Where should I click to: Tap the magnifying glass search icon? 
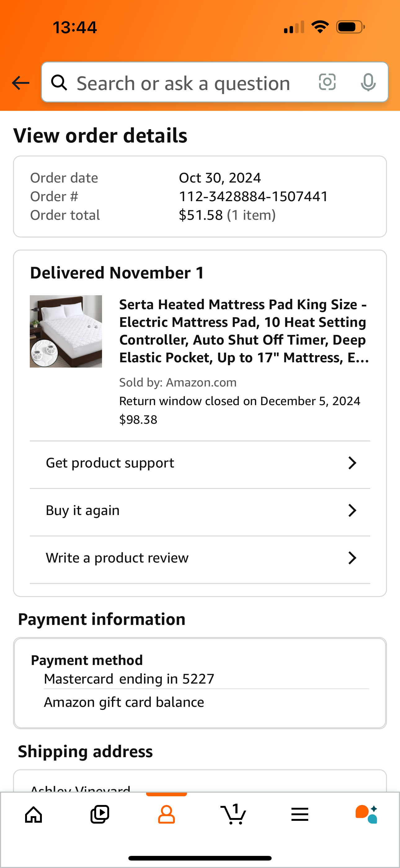coord(59,83)
